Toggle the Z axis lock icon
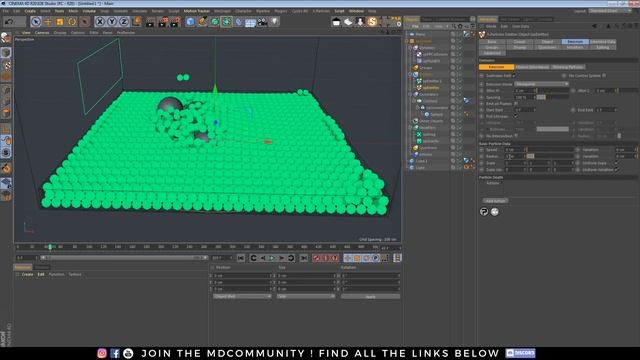 click(124, 22)
